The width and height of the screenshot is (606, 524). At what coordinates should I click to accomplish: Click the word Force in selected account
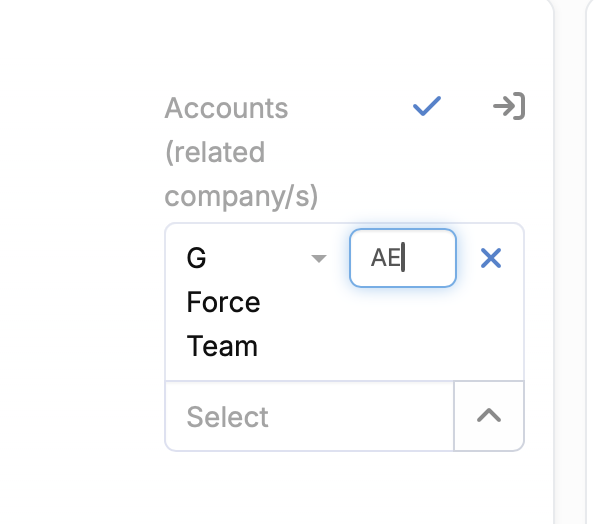(223, 302)
